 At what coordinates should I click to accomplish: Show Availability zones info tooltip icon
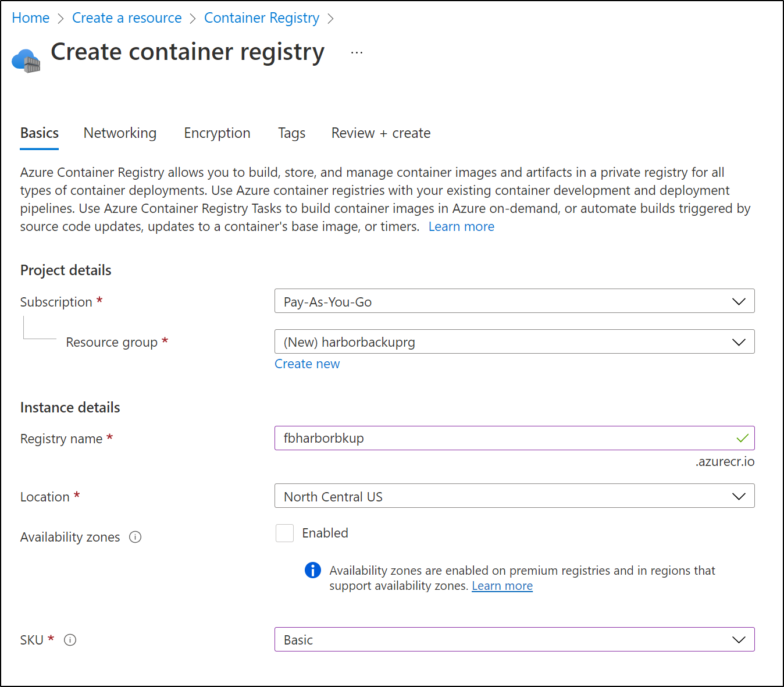click(x=135, y=537)
